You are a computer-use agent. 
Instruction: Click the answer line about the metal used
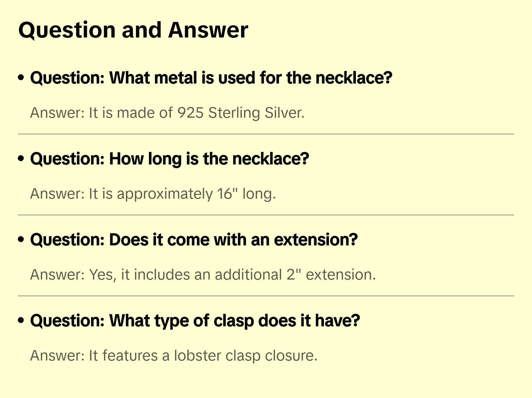167,113
